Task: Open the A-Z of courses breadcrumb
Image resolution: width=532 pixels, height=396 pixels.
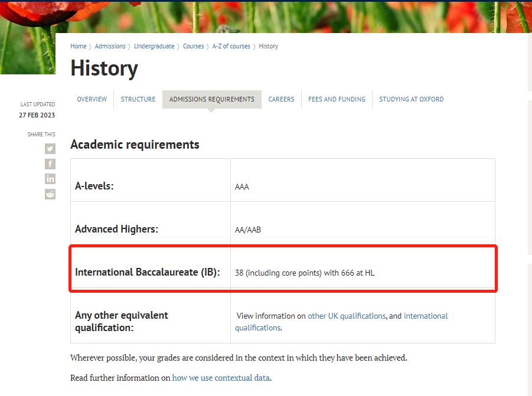Action: [231, 46]
